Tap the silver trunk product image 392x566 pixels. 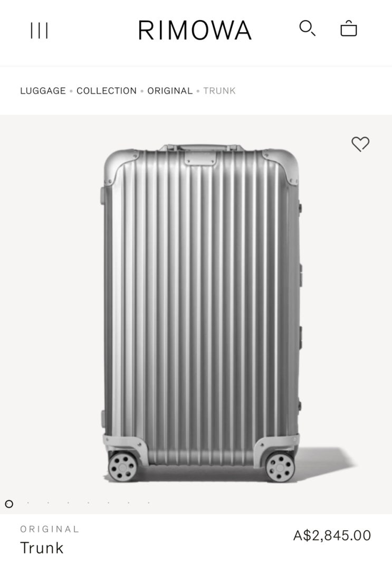pyautogui.click(x=201, y=313)
